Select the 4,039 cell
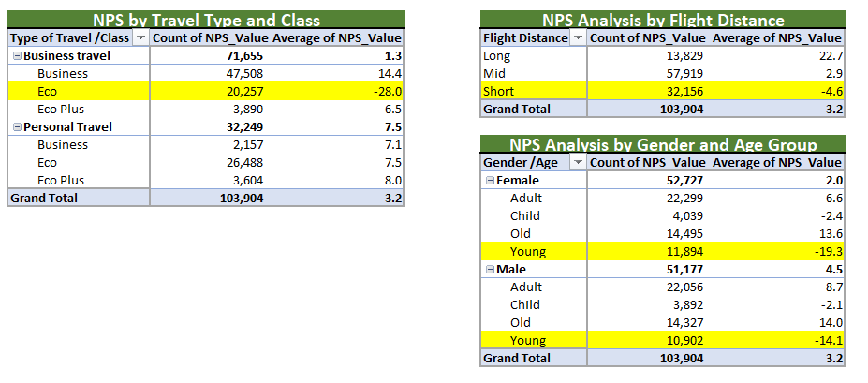 (688, 216)
